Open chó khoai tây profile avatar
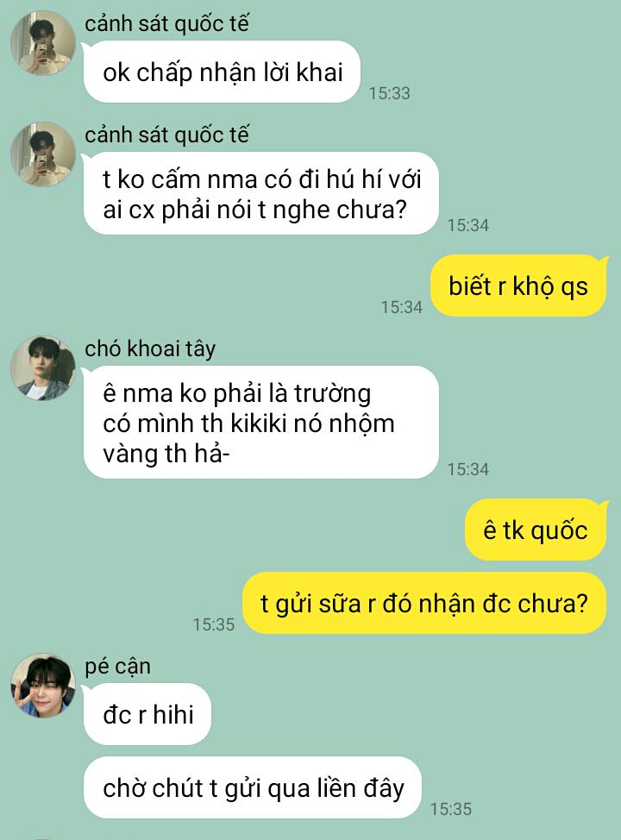The height and width of the screenshot is (840, 621). coord(43,368)
